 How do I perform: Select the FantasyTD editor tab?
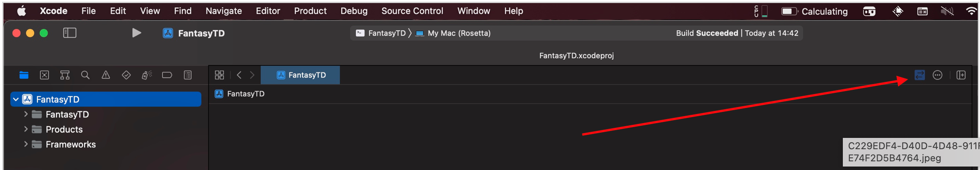pos(300,75)
